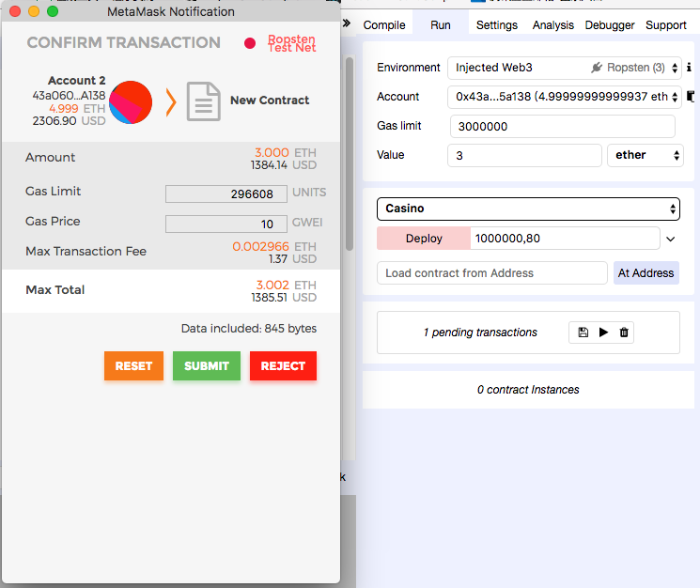Viewport: 700px width, 588px height.
Task: Click the Load contract from Address field
Action: click(492, 273)
